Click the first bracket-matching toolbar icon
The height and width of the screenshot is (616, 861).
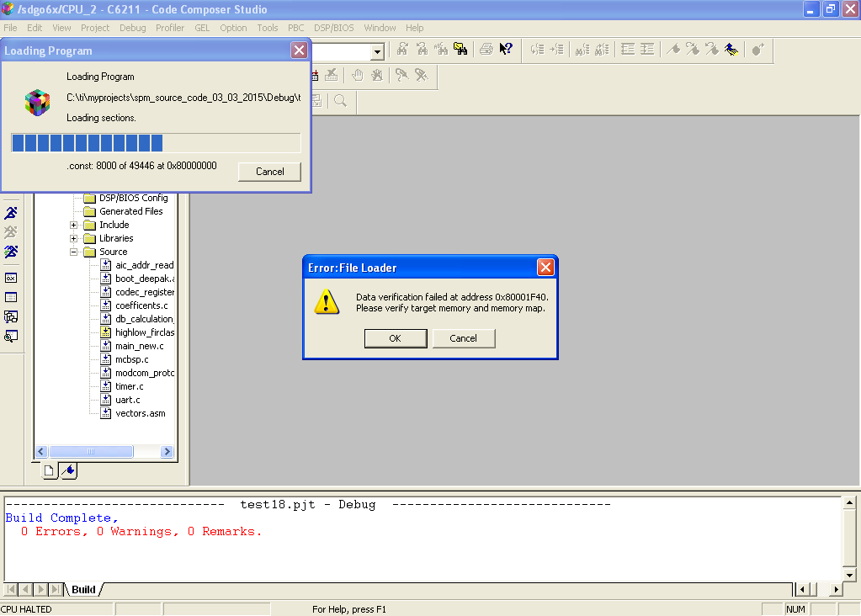click(x=537, y=50)
